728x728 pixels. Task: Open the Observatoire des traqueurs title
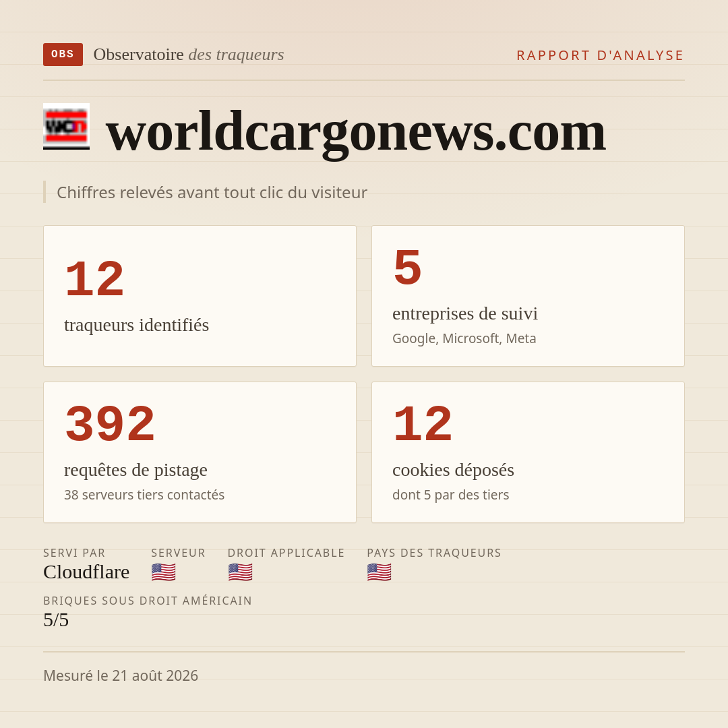point(189,55)
